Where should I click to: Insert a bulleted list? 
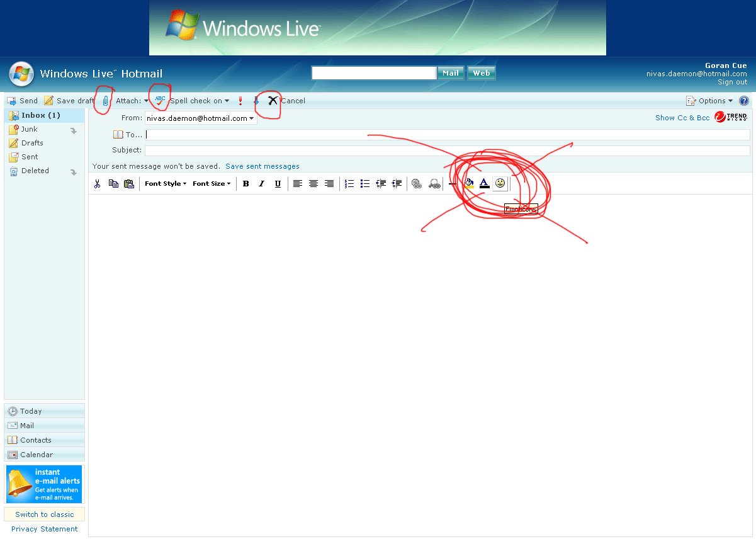click(364, 184)
